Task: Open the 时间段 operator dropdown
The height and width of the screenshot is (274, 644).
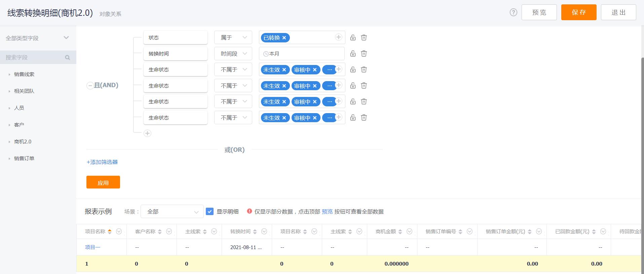Action: coord(233,54)
